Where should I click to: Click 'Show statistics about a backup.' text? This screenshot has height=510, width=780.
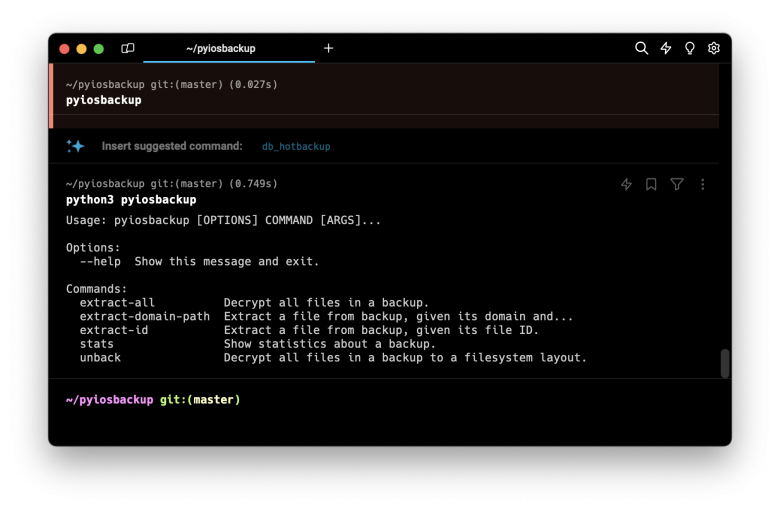pyautogui.click(x=329, y=344)
